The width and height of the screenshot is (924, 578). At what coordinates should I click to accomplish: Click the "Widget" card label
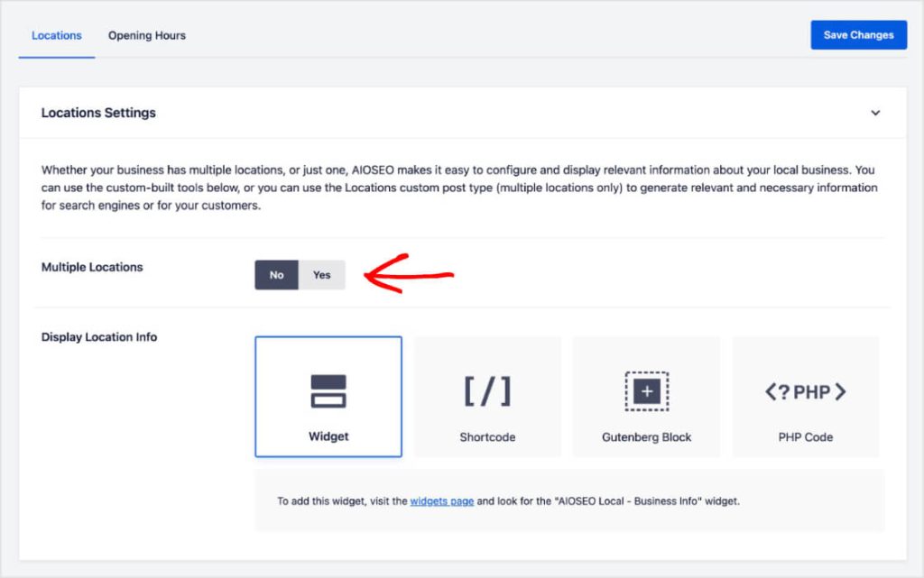click(x=328, y=436)
